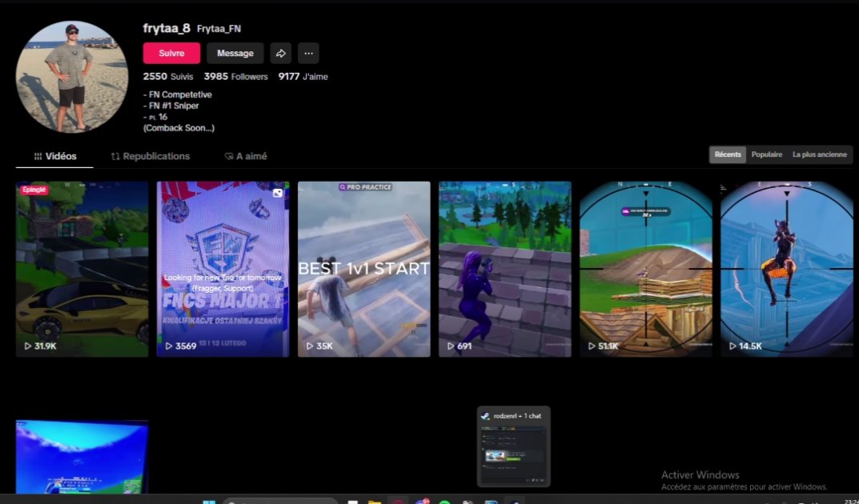
Task: Switch to the A aimé tab
Action: [x=246, y=157]
